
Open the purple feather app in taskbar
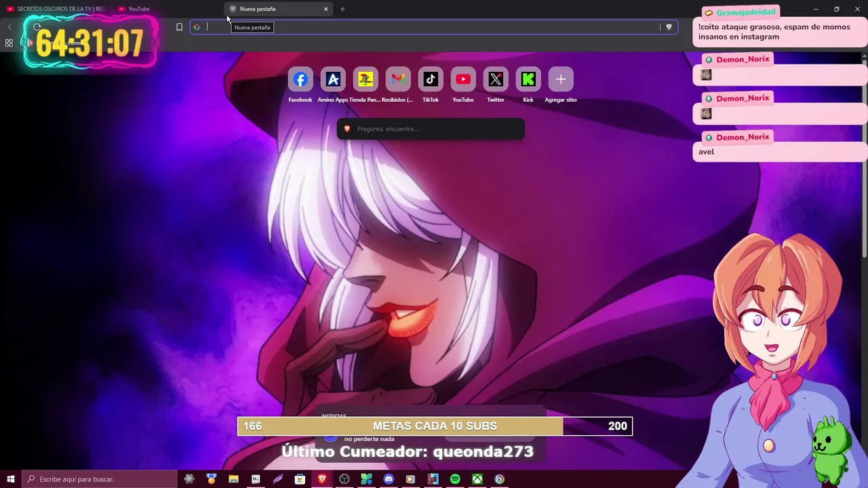pos(278,479)
